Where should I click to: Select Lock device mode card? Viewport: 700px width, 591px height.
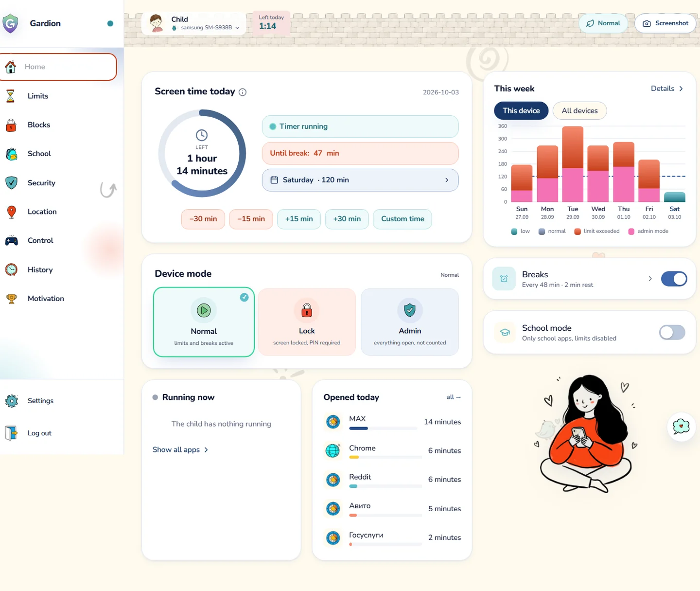[x=307, y=322]
